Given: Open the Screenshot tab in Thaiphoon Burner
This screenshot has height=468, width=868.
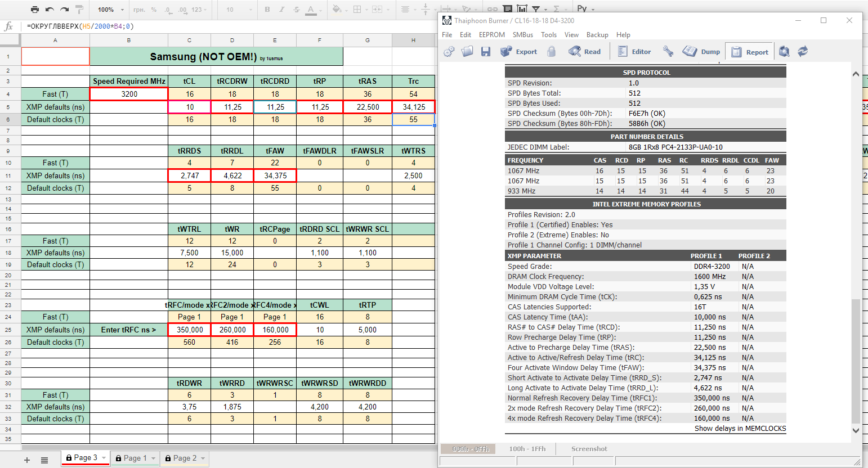Looking at the screenshot, I should [x=589, y=449].
